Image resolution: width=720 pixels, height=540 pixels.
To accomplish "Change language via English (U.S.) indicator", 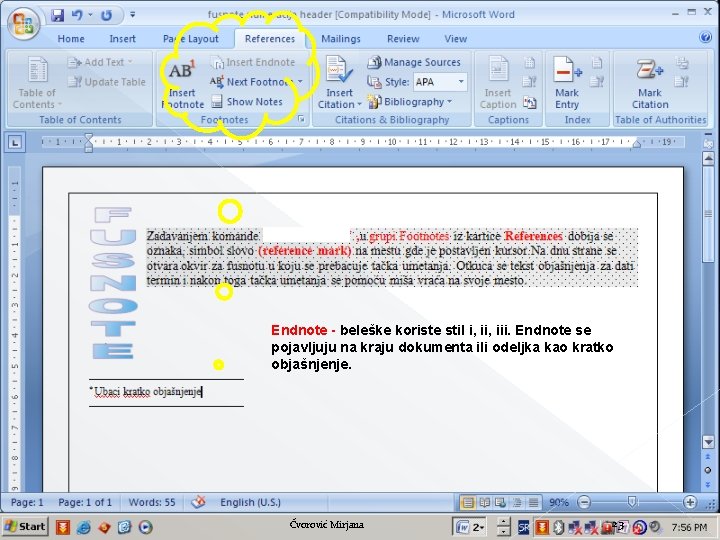I will 250,502.
